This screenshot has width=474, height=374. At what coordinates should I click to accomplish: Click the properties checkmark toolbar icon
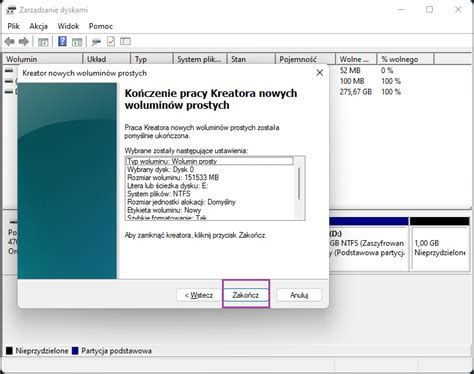coord(111,41)
